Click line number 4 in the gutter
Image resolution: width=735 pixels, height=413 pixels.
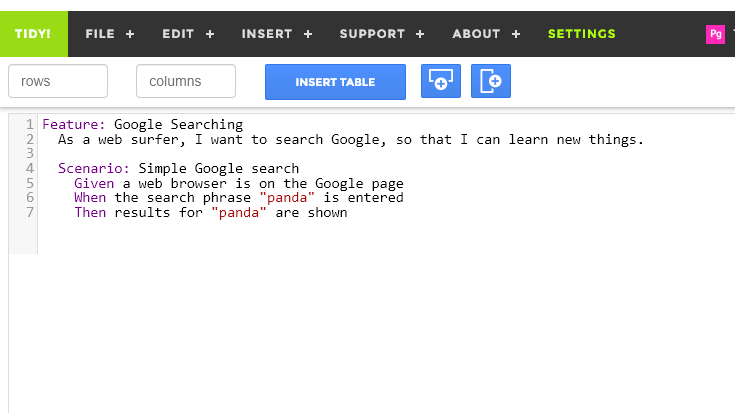30,168
